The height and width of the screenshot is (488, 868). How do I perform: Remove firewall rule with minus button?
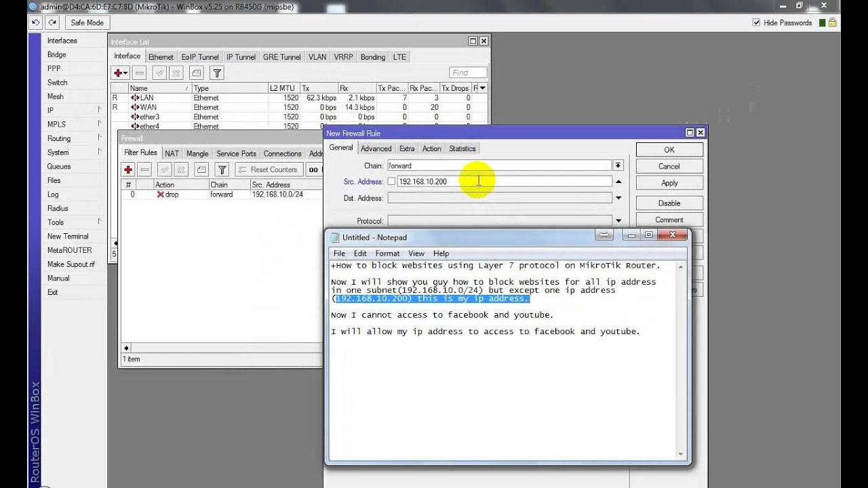pos(144,169)
